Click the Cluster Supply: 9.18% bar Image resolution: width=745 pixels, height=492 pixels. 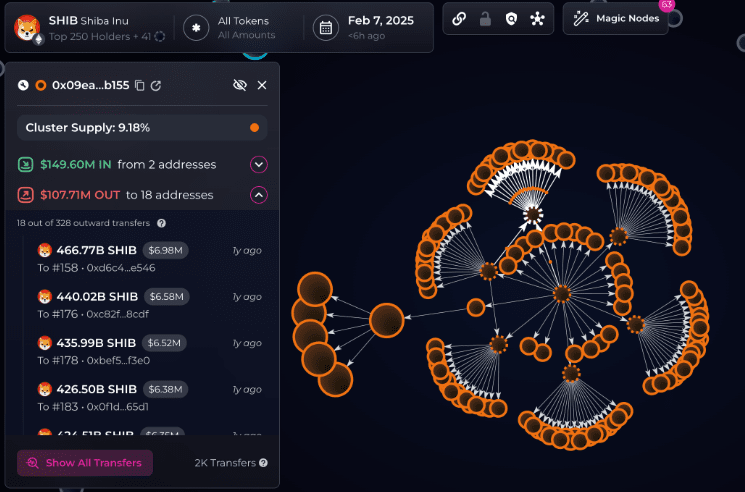click(x=142, y=128)
